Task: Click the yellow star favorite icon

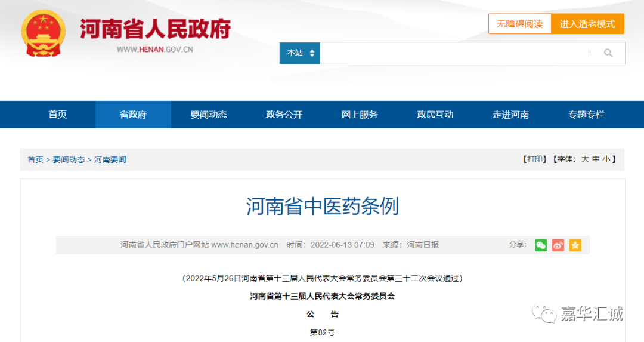Action: pos(575,245)
